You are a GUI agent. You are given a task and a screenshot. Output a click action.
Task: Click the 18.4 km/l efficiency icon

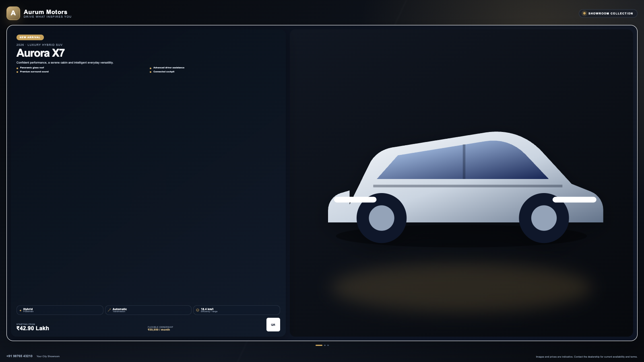pyautogui.click(x=198, y=310)
